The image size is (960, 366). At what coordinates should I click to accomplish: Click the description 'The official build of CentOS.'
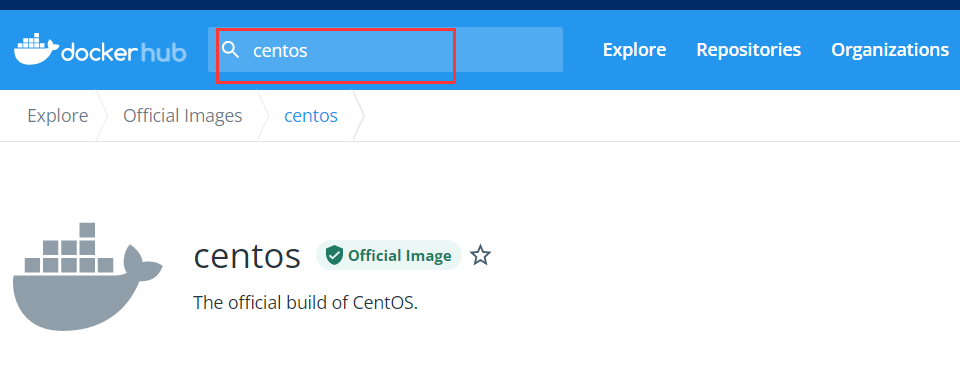(306, 302)
